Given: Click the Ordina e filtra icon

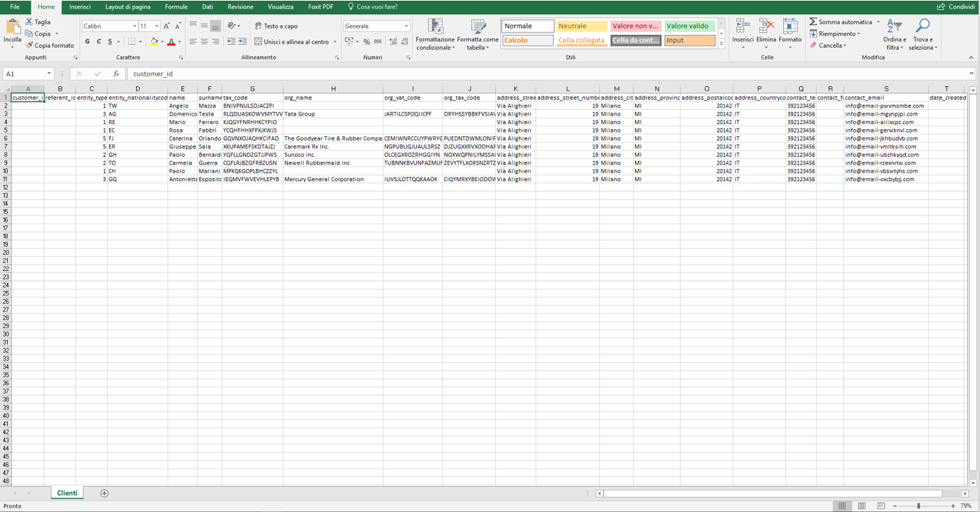Looking at the screenshot, I should (894, 28).
